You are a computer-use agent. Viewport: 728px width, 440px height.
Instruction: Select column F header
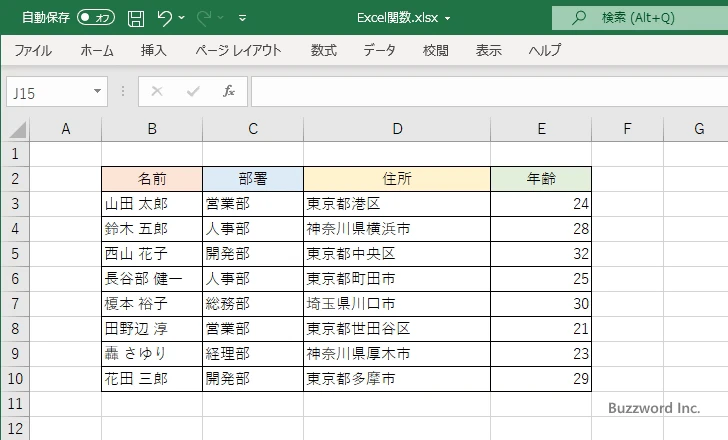point(627,129)
